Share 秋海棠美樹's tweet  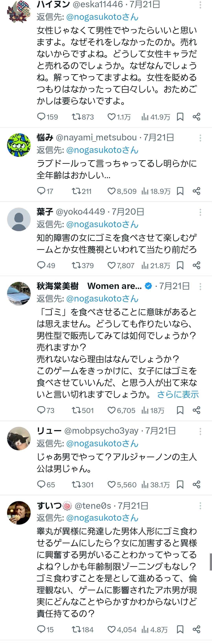point(196,410)
